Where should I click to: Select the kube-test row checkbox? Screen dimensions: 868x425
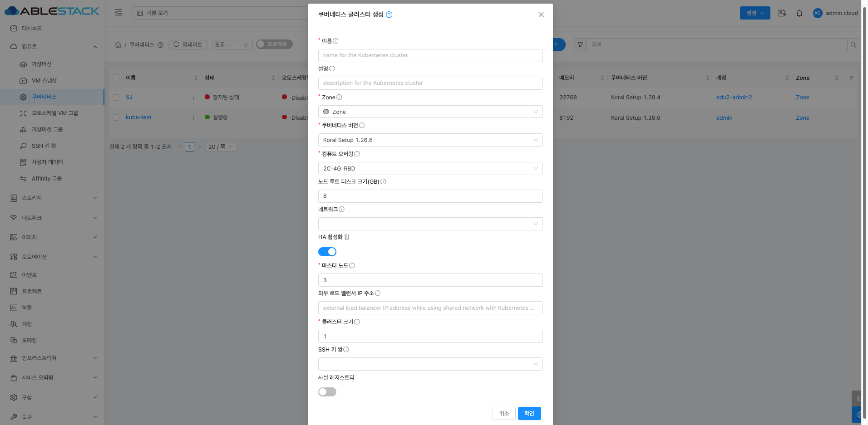tap(116, 117)
